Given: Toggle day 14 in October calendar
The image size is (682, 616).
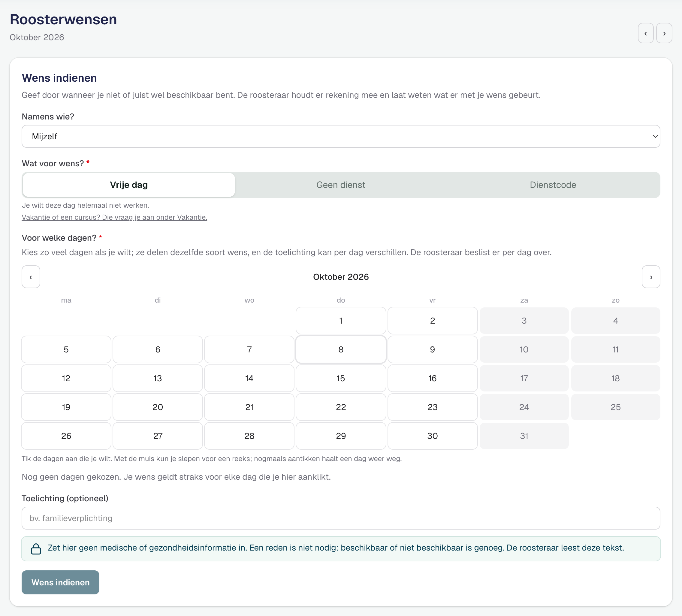Looking at the screenshot, I should [249, 378].
